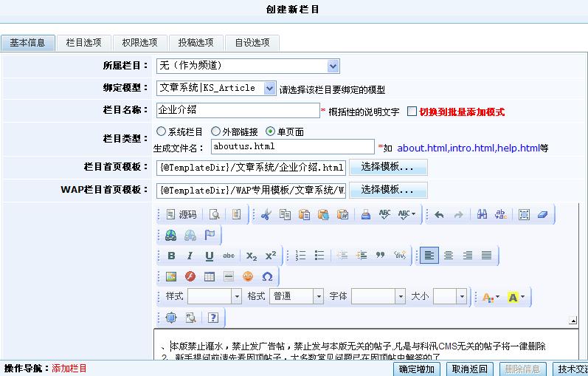
Task: Expand the 绑定模型 model dropdown
Action: tap(269, 88)
